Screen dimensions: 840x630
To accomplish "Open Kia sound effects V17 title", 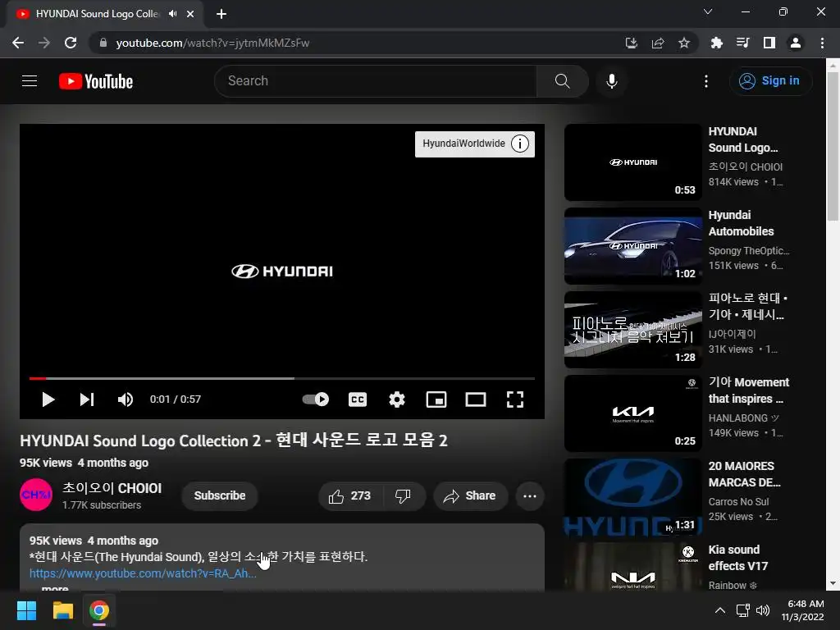I will (738, 558).
